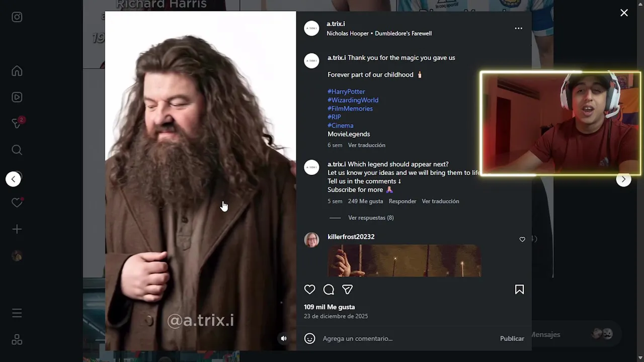Save the post with bookmark icon

(519, 290)
